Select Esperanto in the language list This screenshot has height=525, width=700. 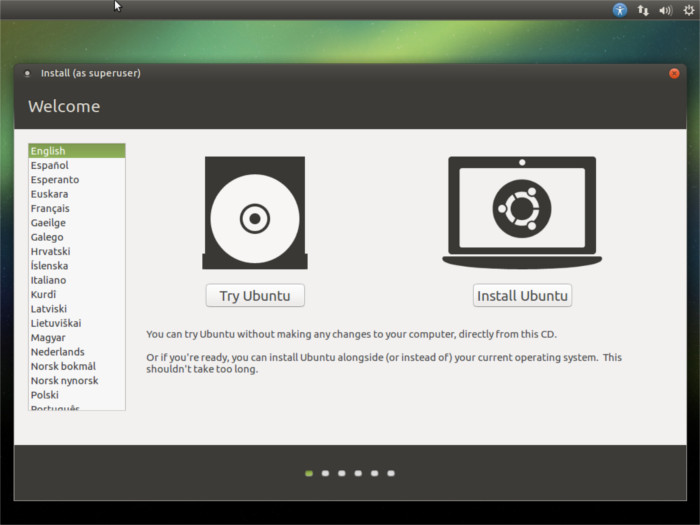coord(77,179)
